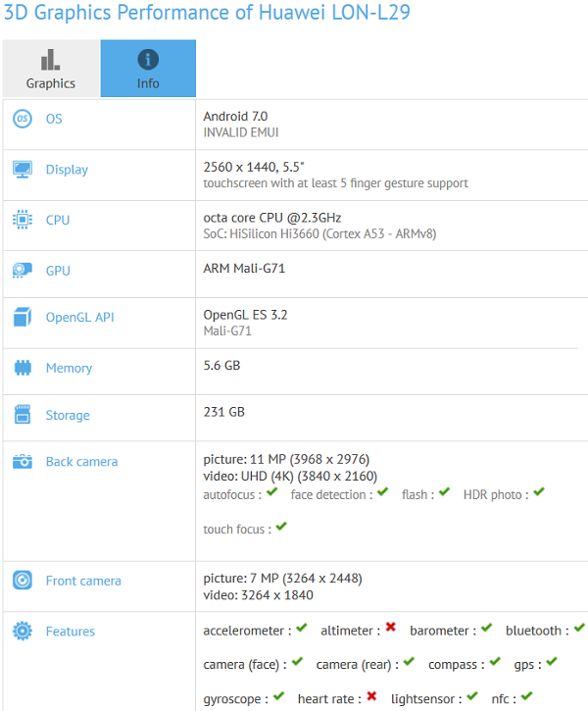The width and height of the screenshot is (588, 711).
Task: Click the video: UHD (4K) text
Action: tap(290, 476)
